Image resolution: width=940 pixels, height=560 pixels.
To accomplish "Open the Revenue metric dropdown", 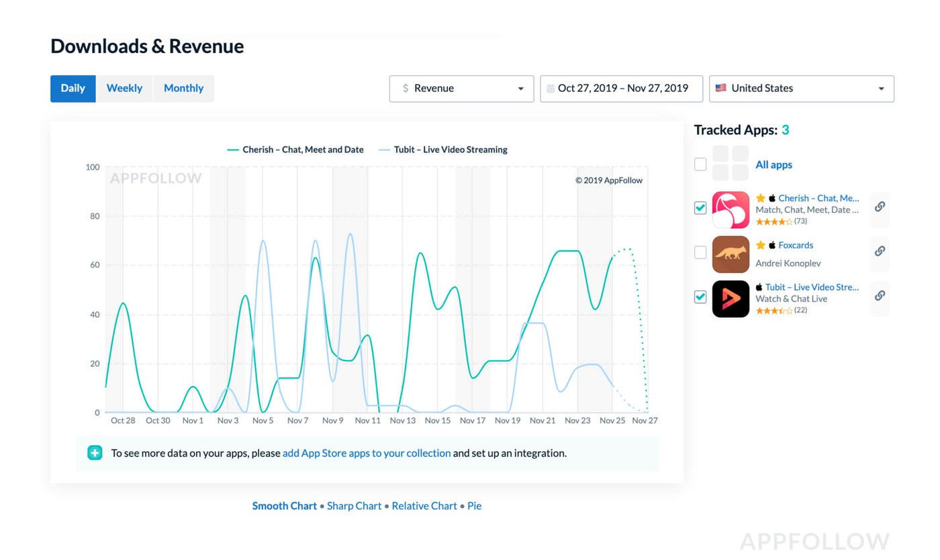I will click(x=461, y=89).
